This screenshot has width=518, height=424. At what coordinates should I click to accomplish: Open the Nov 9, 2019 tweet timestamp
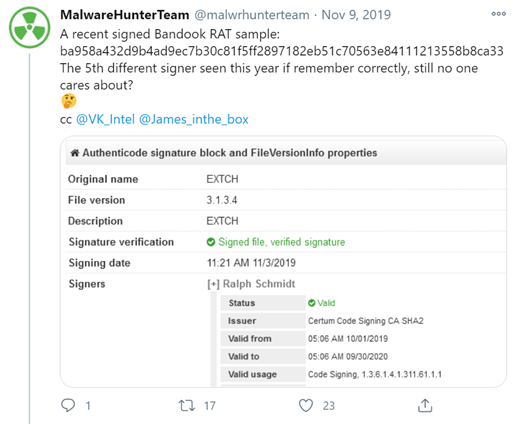[356, 15]
